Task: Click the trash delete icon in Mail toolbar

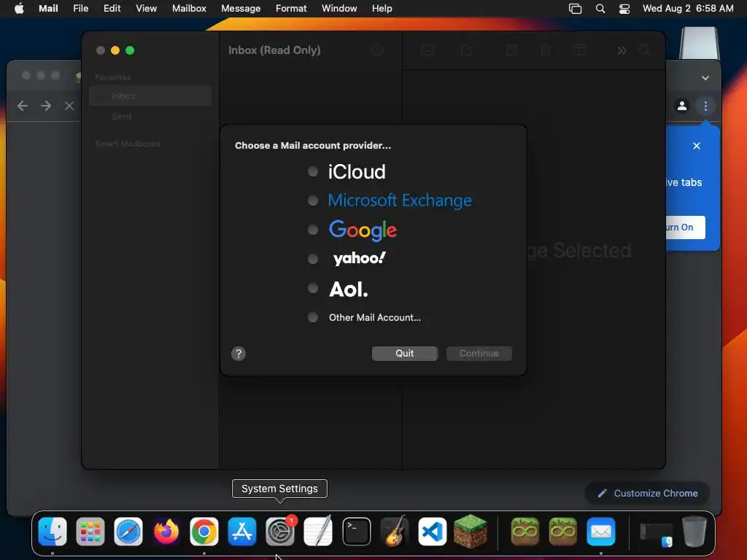Action: click(546, 50)
